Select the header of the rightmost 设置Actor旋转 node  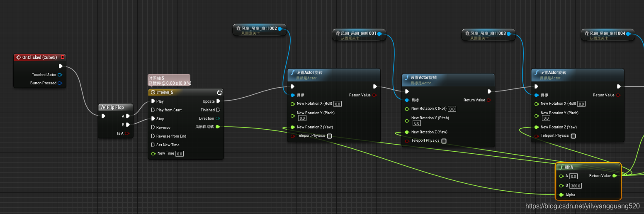(x=578, y=74)
